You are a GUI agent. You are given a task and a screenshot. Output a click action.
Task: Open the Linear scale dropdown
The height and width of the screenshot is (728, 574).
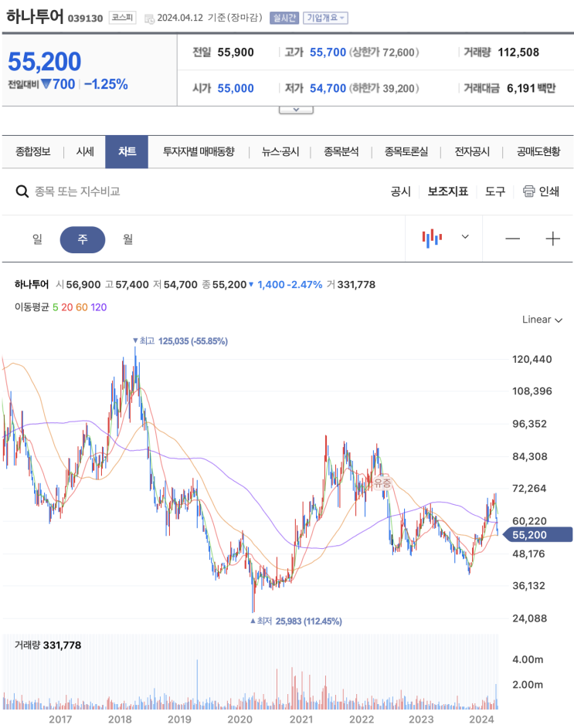(x=542, y=320)
